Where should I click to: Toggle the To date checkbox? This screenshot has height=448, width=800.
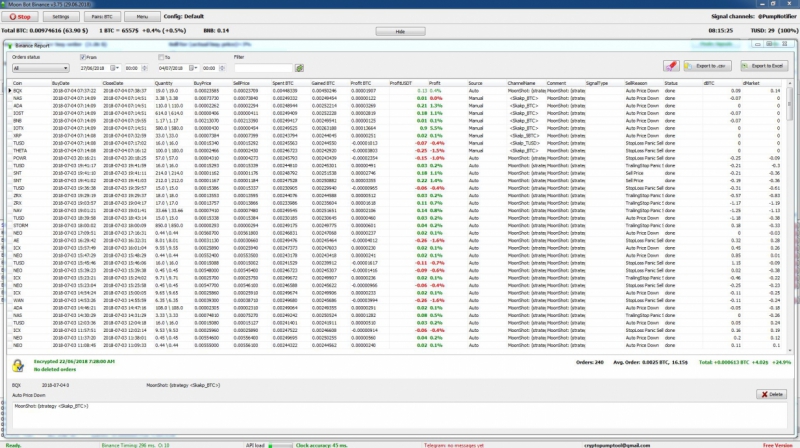coord(161,57)
